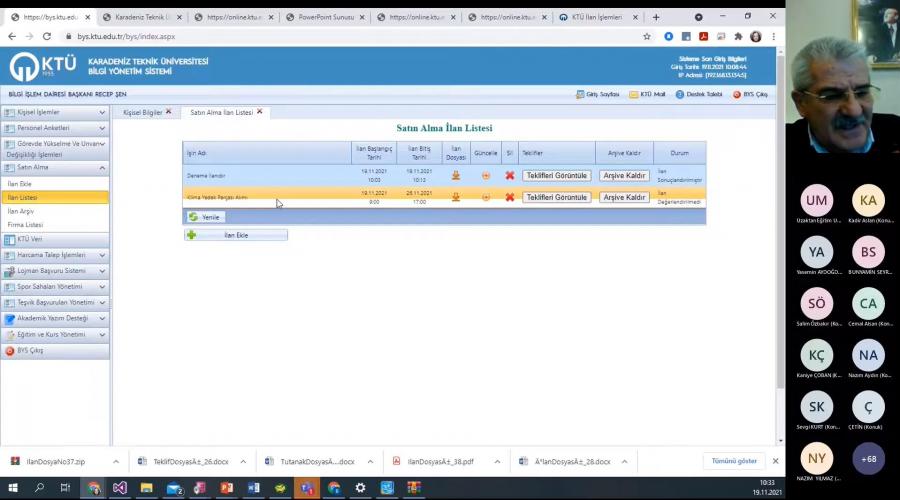Open options for IlanDosyaNo37.zip download

[x=116, y=461]
